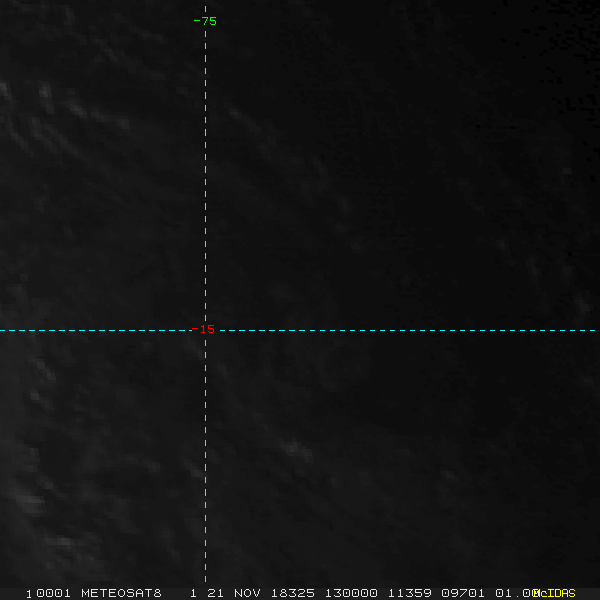Viewport: 600px width, 600px height.
Task: Click the day number 21 in footer
Action: click(214, 593)
